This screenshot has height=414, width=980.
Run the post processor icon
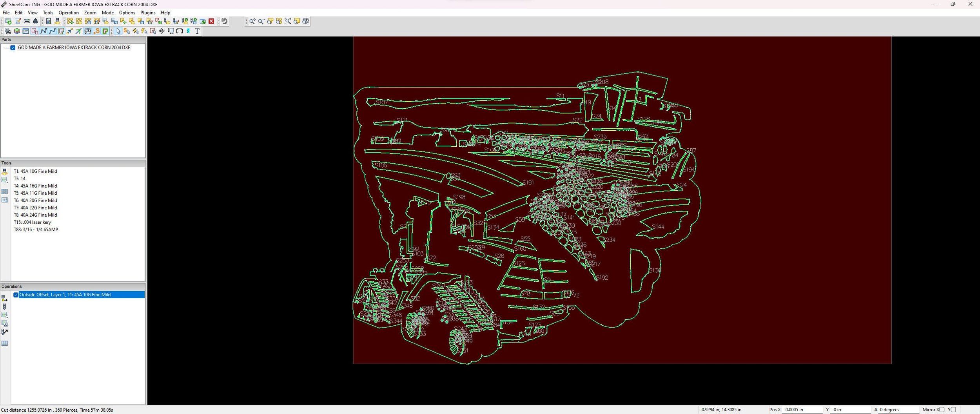[x=8, y=21]
